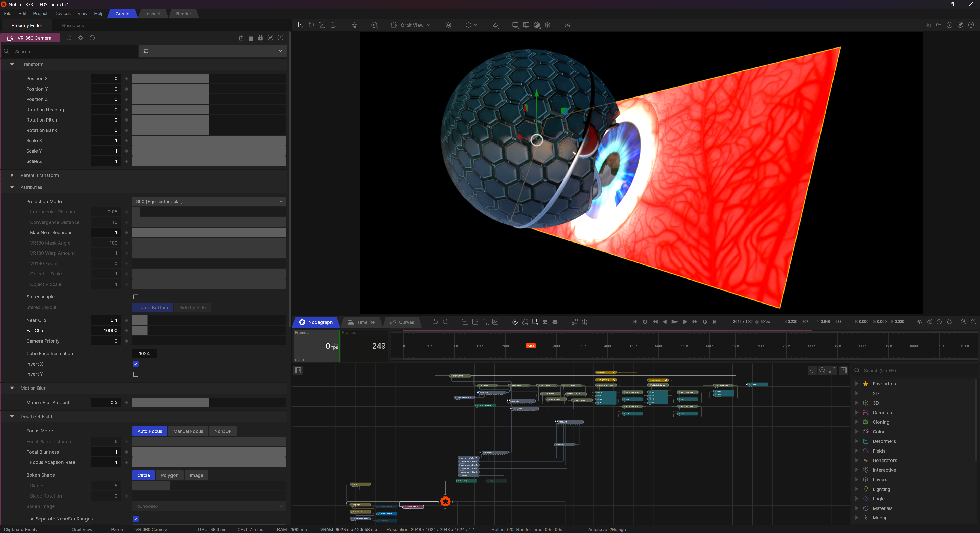980x533 pixels.
Task: Expand the Parent Transform section
Action: coord(12,175)
